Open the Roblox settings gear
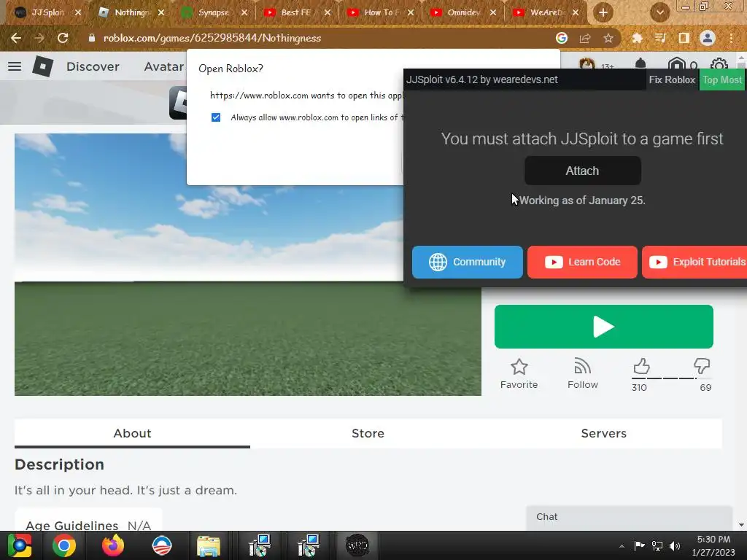747x560 pixels. (719, 64)
